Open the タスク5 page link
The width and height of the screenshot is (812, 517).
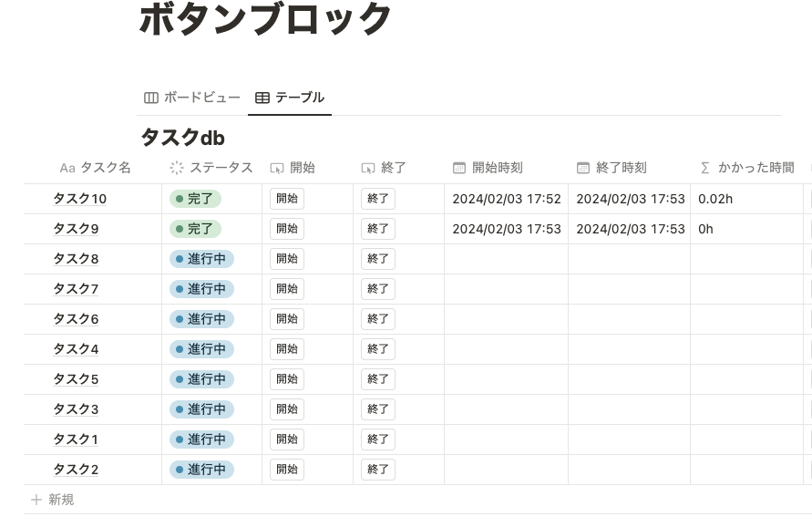[x=76, y=379]
